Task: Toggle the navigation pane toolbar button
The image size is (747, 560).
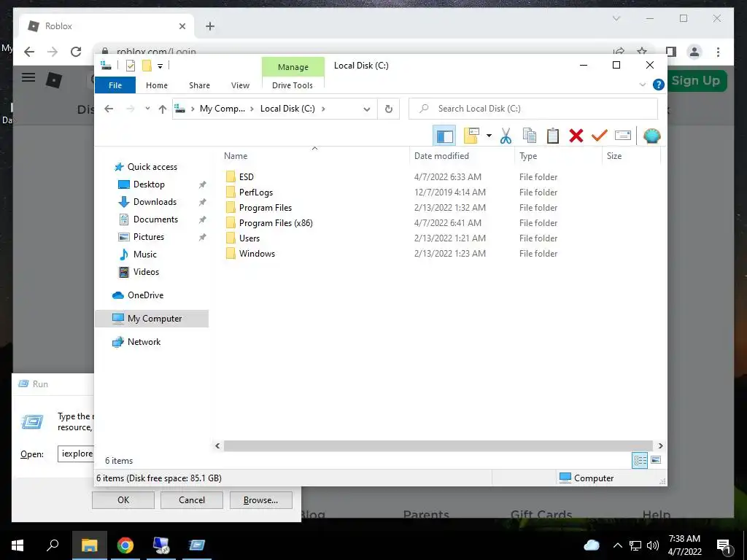Action: coord(444,136)
